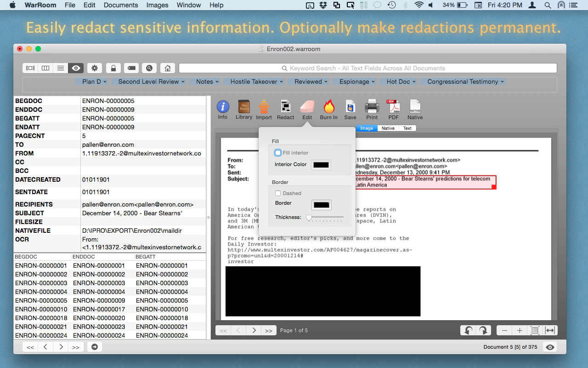Image resolution: width=588 pixels, height=368 pixels.
Task: Click the Keyword Search field
Action: [x=367, y=68]
